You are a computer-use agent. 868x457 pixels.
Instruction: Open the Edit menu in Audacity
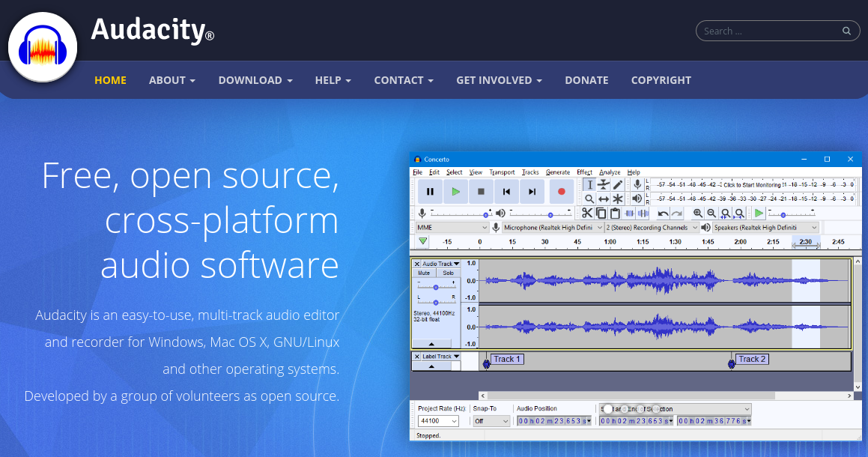point(434,172)
